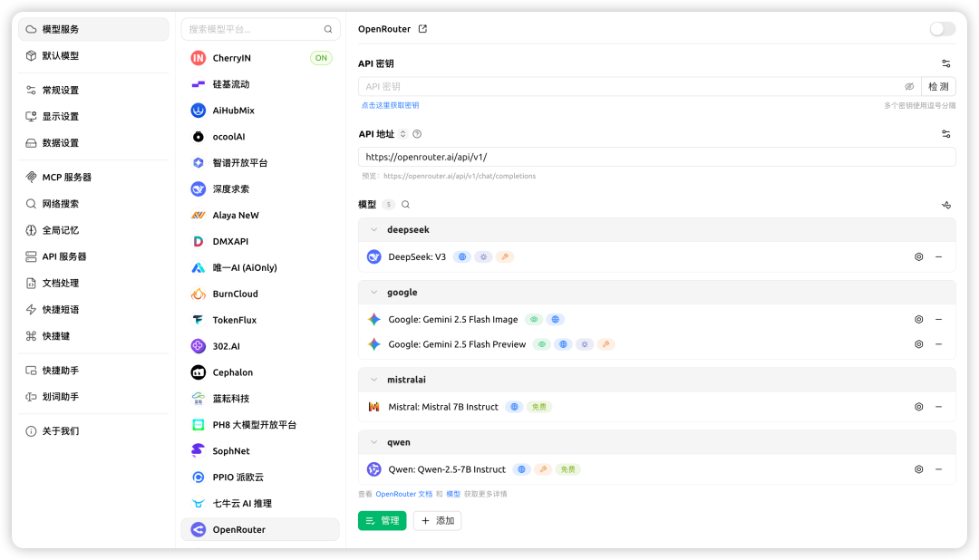Screen dimensions: 979x560
Task: Open API key settings icon
Action: point(945,63)
